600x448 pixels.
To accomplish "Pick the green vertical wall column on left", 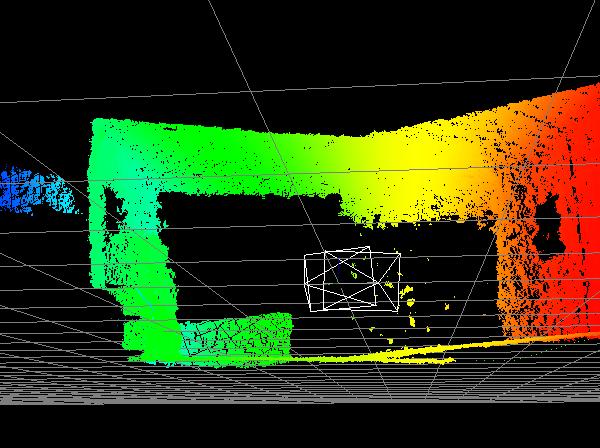I will pos(125,240).
